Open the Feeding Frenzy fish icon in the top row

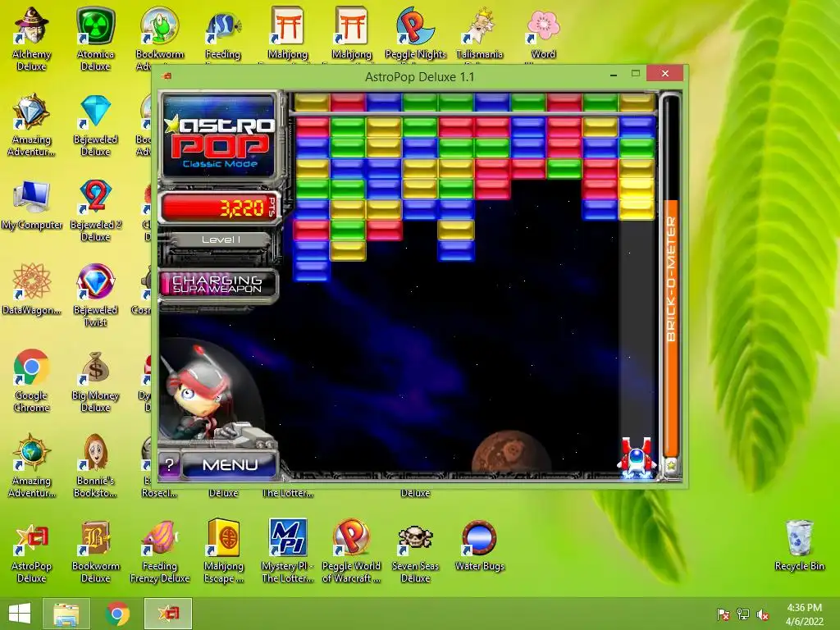(223, 33)
